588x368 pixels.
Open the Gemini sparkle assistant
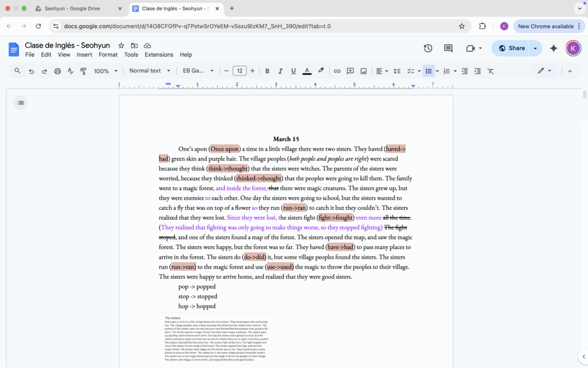tap(554, 48)
